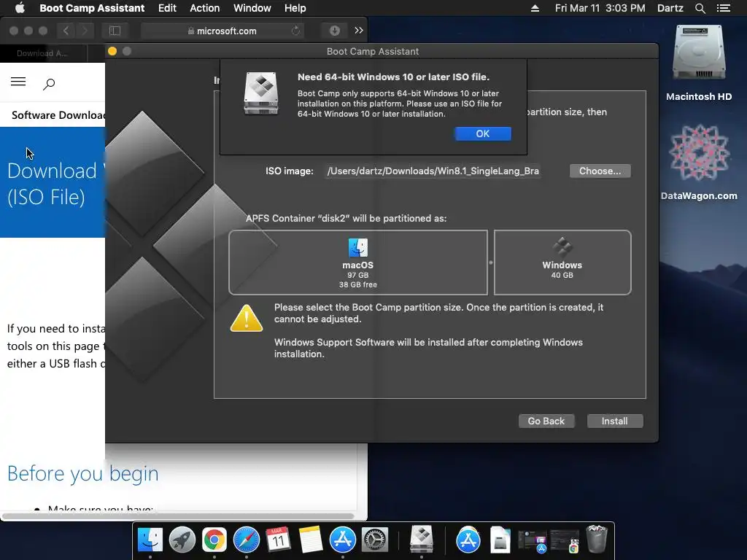
Task: Open the Help menu
Action: [x=295, y=8]
